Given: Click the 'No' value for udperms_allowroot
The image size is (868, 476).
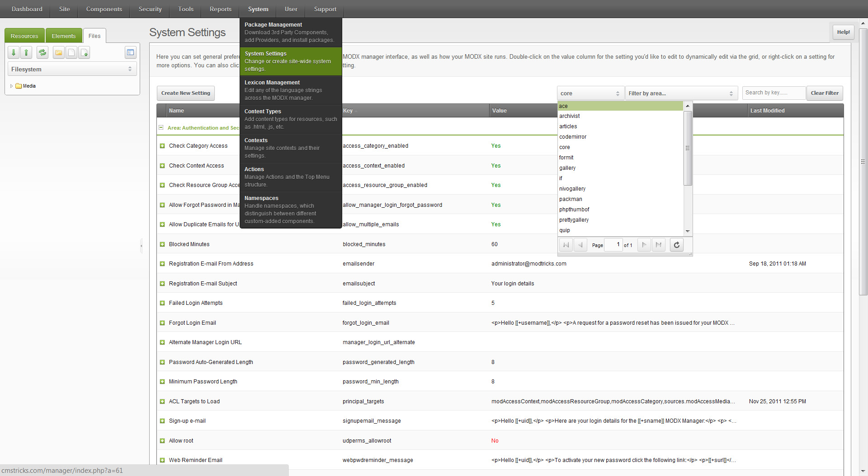Looking at the screenshot, I should pos(495,441).
